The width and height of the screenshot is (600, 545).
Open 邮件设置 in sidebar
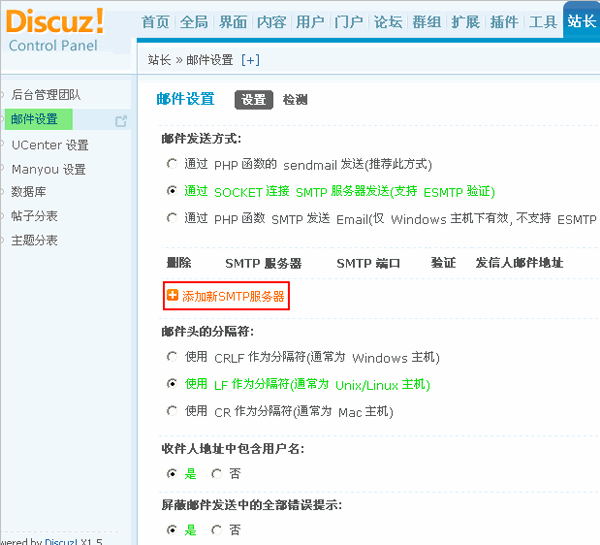pyautogui.click(x=34, y=119)
